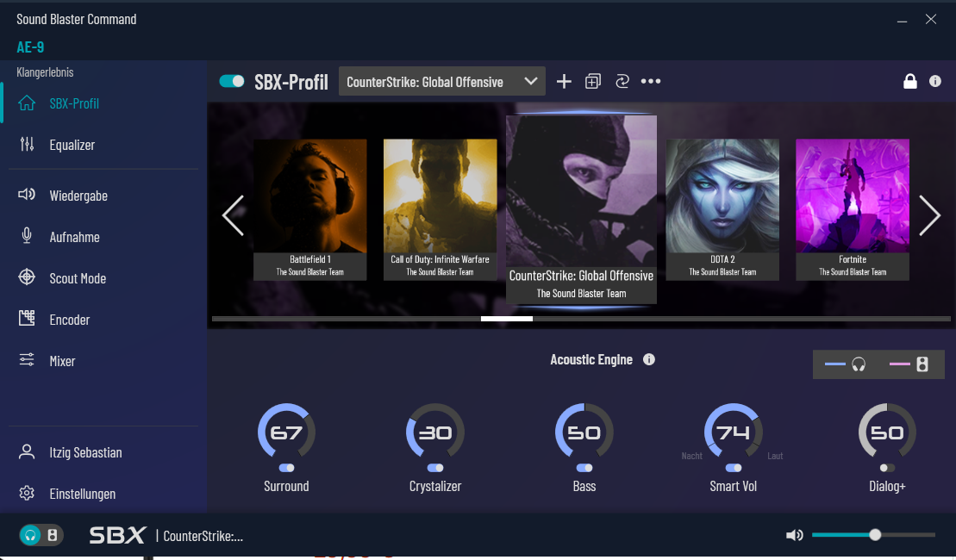Click the Laut label near Smart Vol
The height and width of the screenshot is (560, 956).
coord(775,456)
